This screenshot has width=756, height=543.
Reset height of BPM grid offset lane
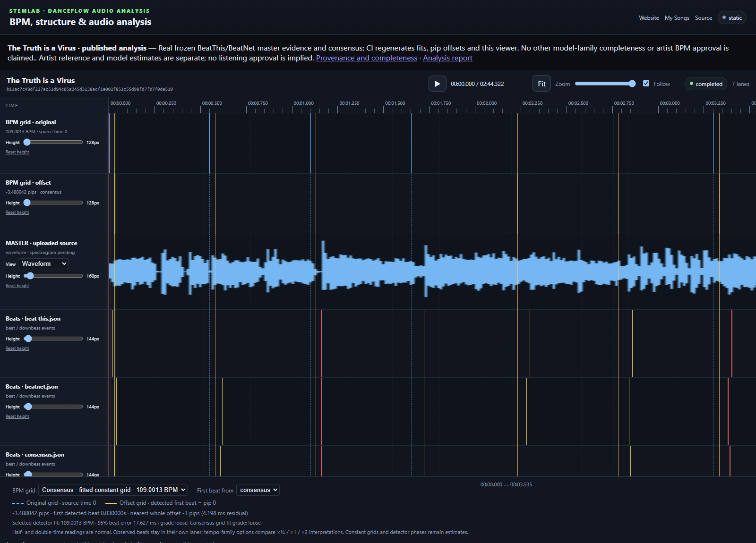[17, 212]
